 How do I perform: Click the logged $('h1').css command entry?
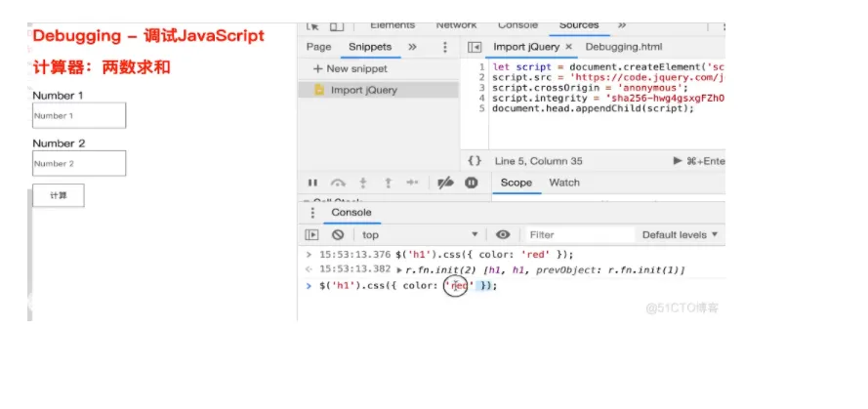tap(484, 255)
